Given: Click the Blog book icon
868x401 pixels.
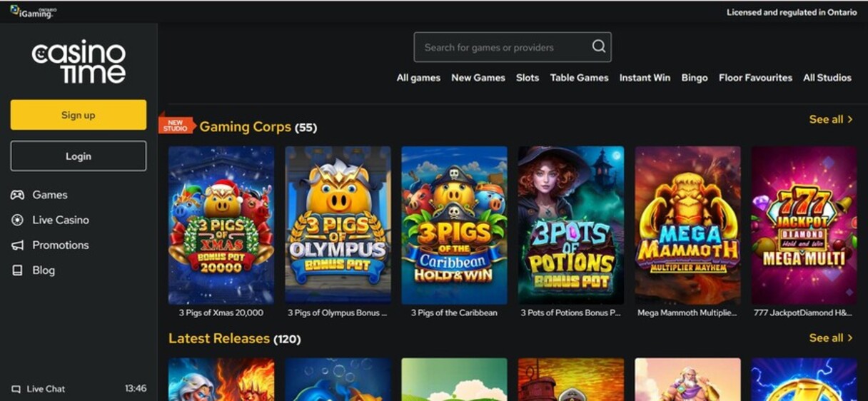Looking at the screenshot, I should tap(17, 270).
